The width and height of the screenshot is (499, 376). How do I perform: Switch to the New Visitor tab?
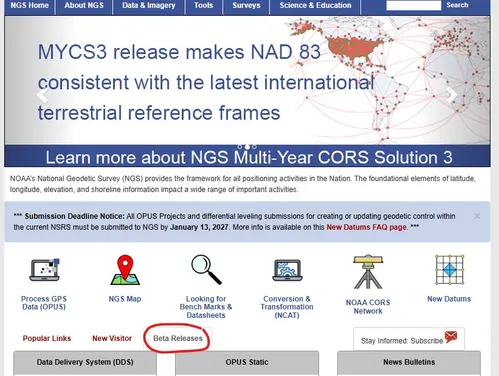pos(112,338)
